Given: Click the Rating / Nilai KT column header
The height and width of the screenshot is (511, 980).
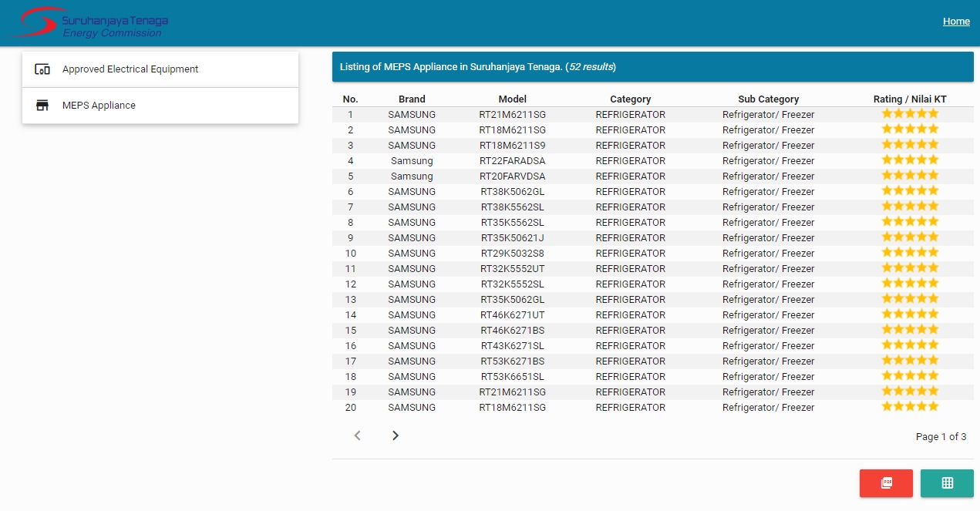Looking at the screenshot, I should pyautogui.click(x=910, y=99).
